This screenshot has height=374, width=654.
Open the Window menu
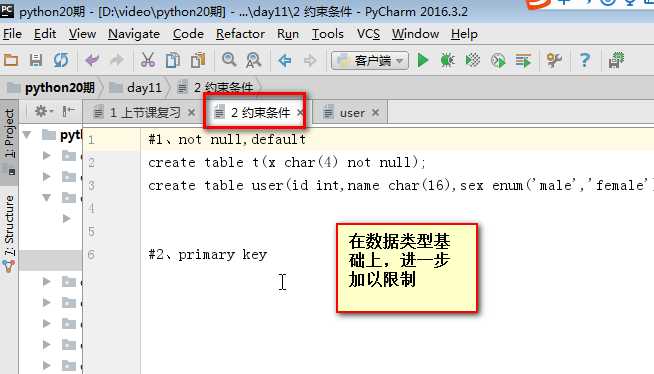point(415,34)
